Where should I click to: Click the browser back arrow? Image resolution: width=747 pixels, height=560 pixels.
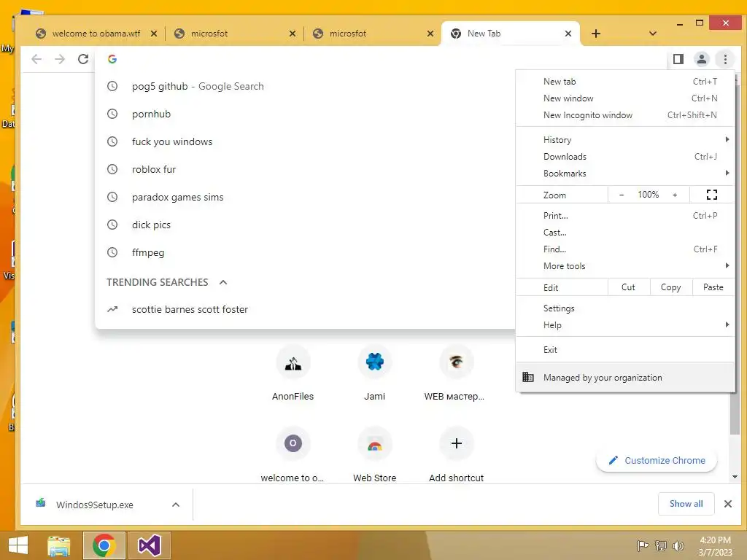click(36, 59)
